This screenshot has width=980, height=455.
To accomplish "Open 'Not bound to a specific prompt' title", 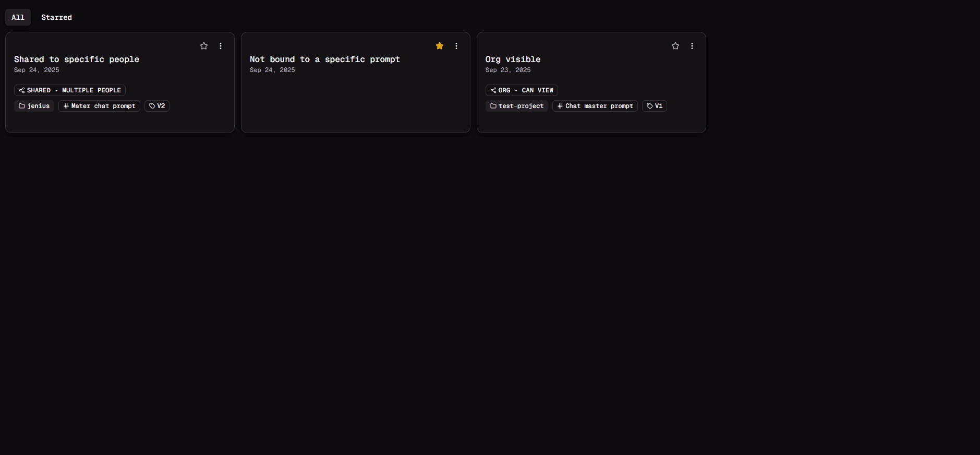I will (324, 59).
